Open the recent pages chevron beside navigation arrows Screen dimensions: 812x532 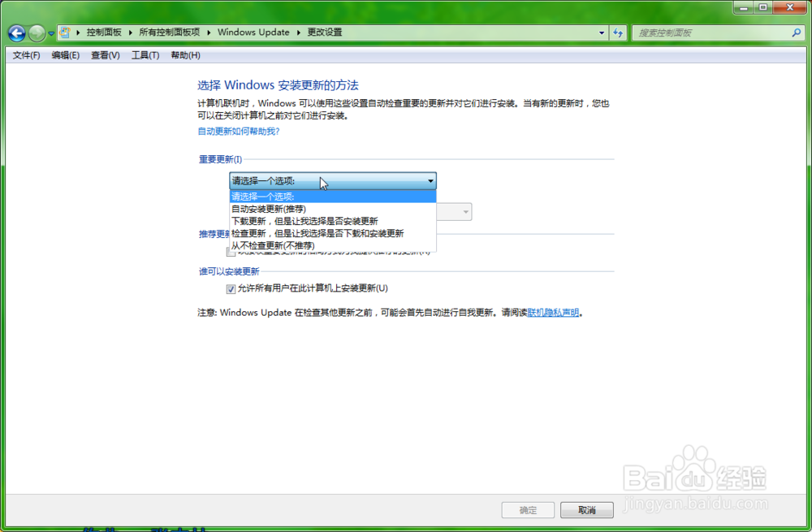click(50, 32)
